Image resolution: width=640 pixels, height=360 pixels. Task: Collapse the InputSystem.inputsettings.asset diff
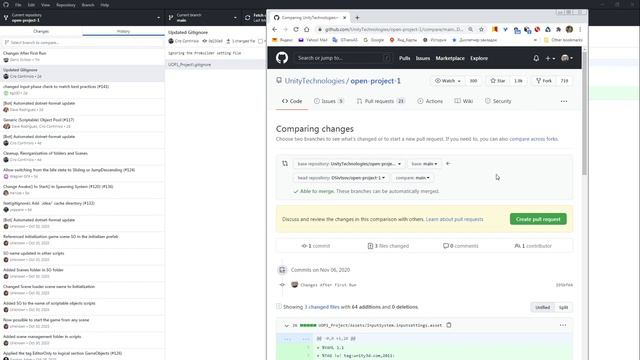(287, 326)
